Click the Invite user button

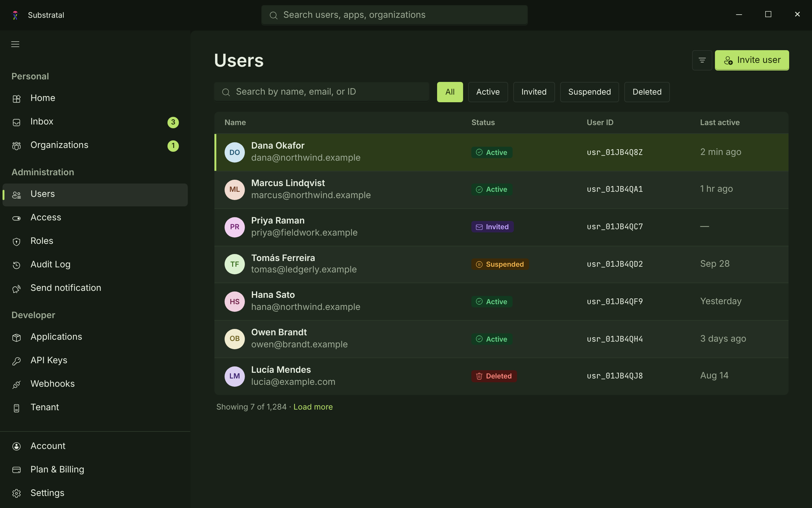[x=752, y=60]
